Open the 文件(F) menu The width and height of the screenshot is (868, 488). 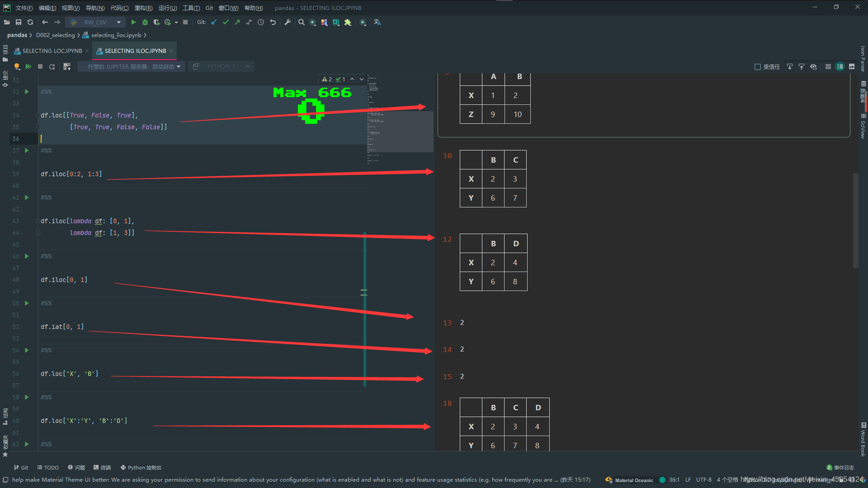tap(24, 8)
